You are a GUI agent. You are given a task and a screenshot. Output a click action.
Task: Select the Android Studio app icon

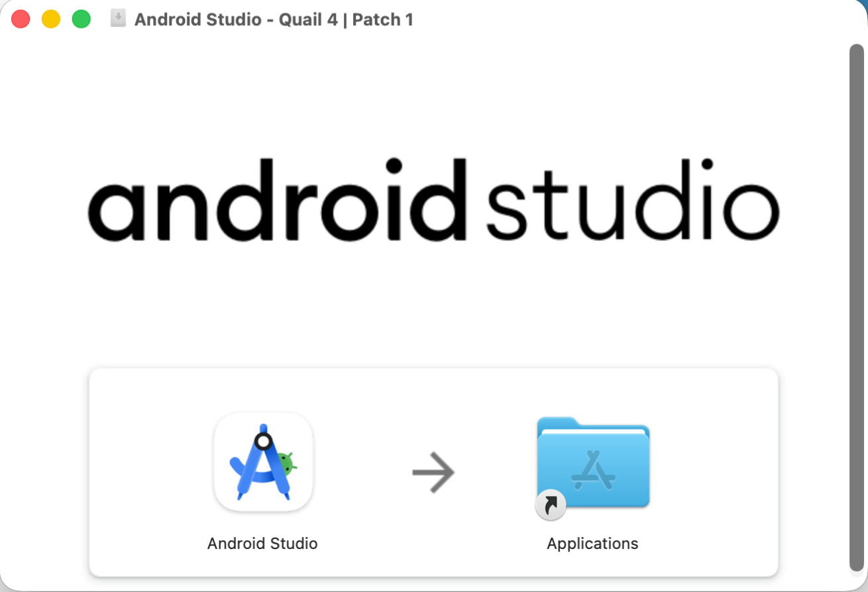pyautogui.click(x=263, y=462)
